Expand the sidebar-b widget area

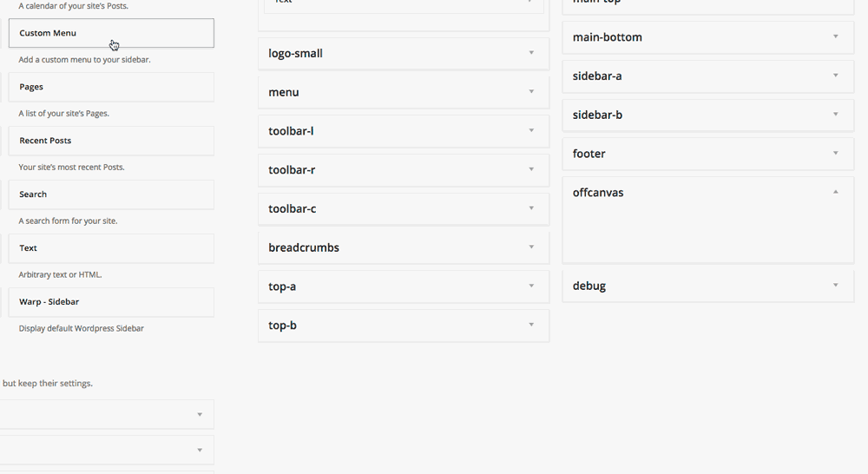tap(708, 115)
